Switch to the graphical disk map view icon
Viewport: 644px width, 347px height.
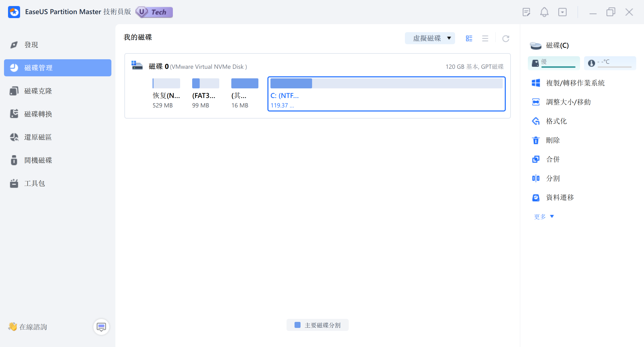[x=469, y=38]
